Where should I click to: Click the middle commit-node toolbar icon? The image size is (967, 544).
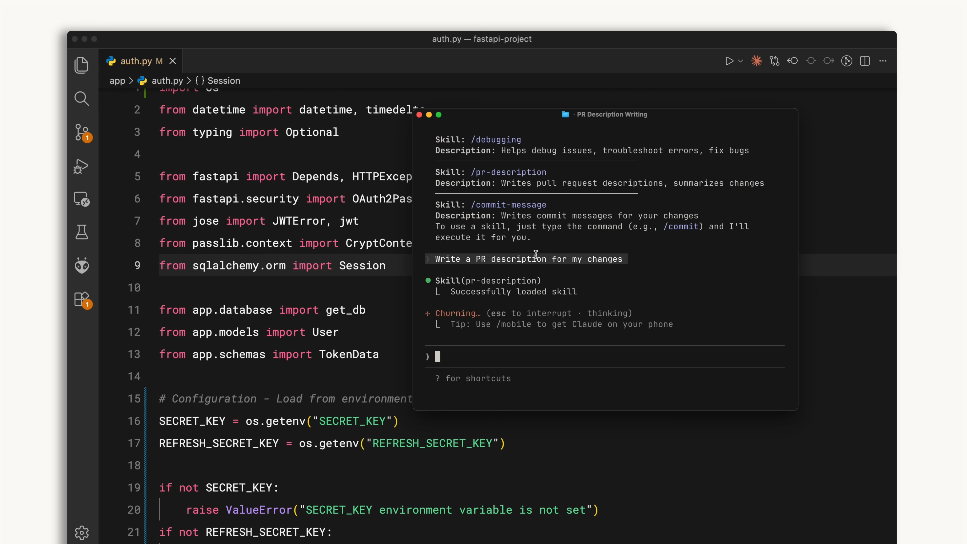[811, 61]
